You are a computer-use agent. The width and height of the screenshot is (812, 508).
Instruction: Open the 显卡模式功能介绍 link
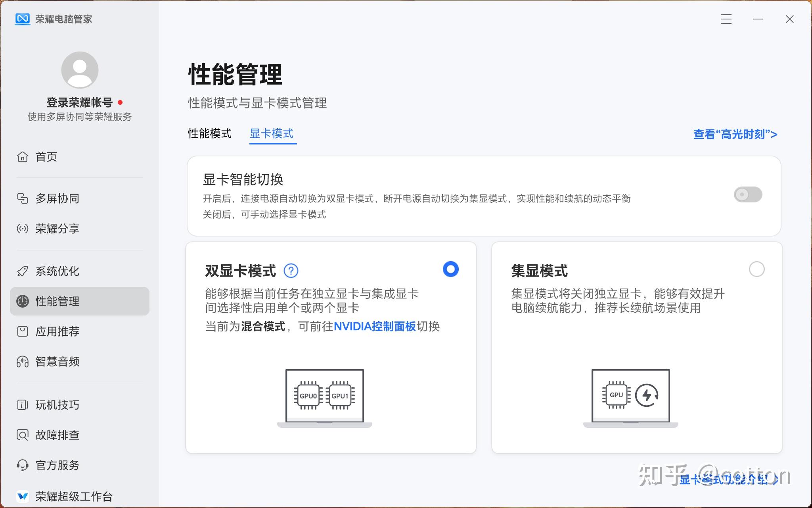pos(729,479)
